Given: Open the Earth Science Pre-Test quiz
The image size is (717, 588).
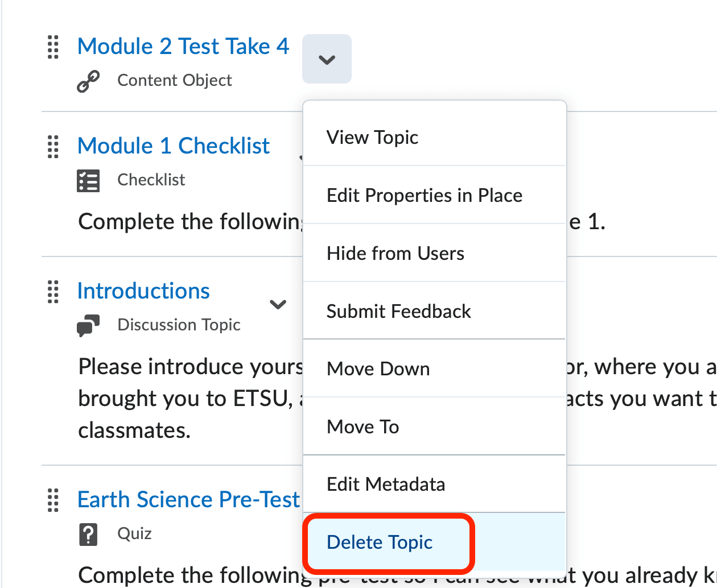Looking at the screenshot, I should click(188, 500).
